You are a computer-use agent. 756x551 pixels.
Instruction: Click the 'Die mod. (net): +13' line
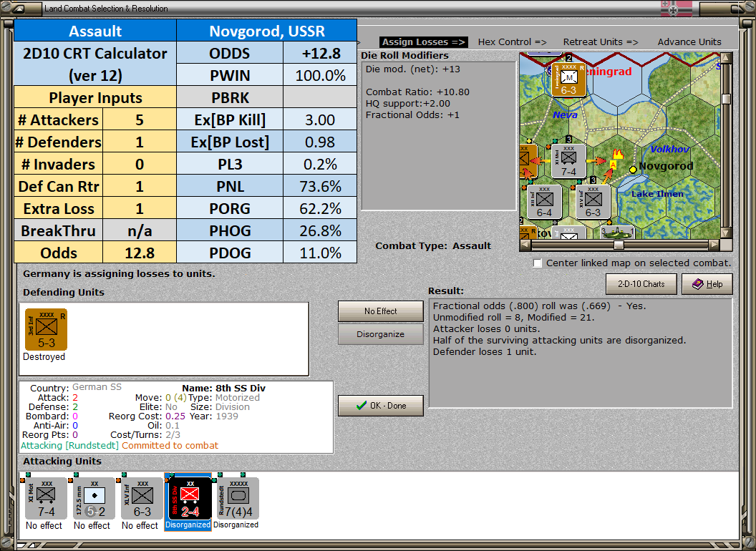412,69
